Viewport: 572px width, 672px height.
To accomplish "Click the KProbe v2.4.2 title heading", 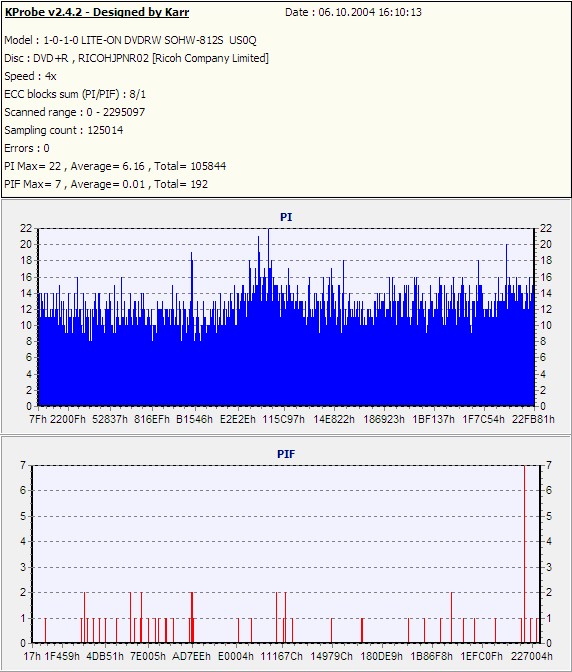I will click(97, 12).
